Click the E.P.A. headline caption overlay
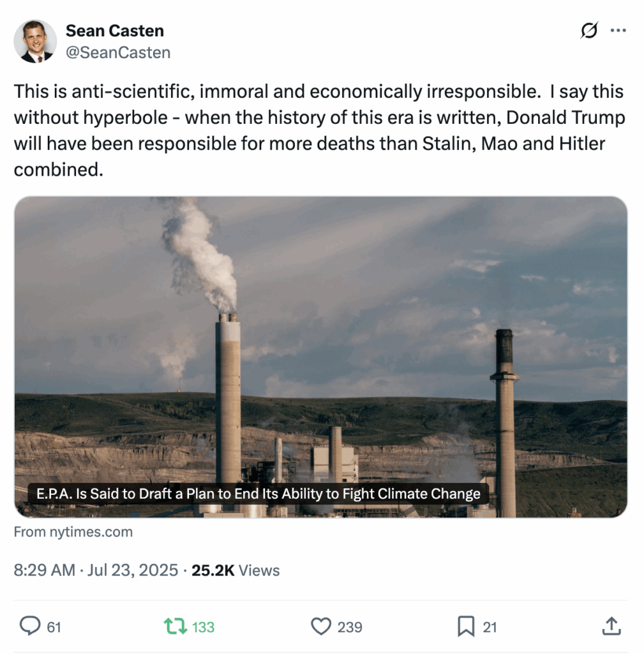Image resolution: width=644 pixels, height=654 pixels. click(258, 494)
